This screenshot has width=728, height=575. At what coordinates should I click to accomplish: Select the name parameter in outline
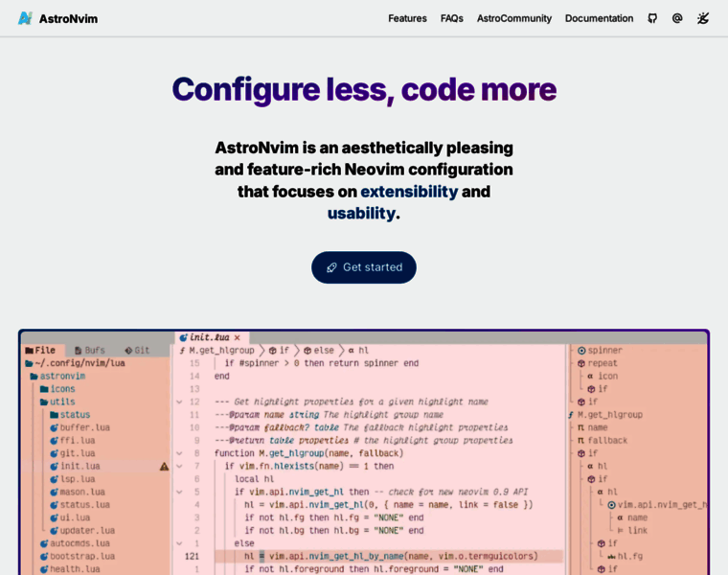click(592, 427)
